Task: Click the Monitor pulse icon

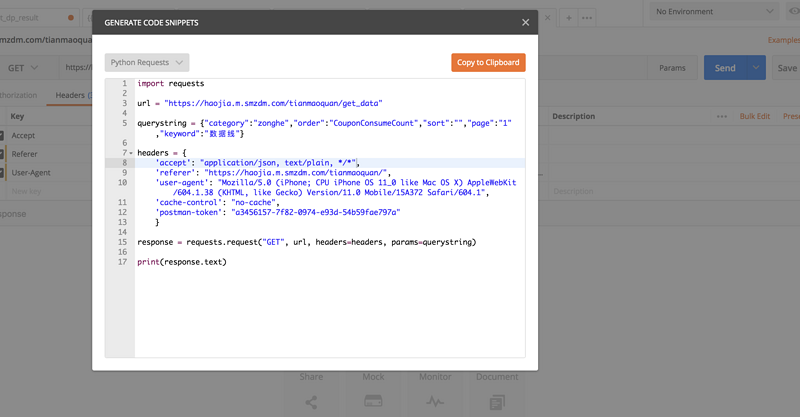Action: coord(435,402)
